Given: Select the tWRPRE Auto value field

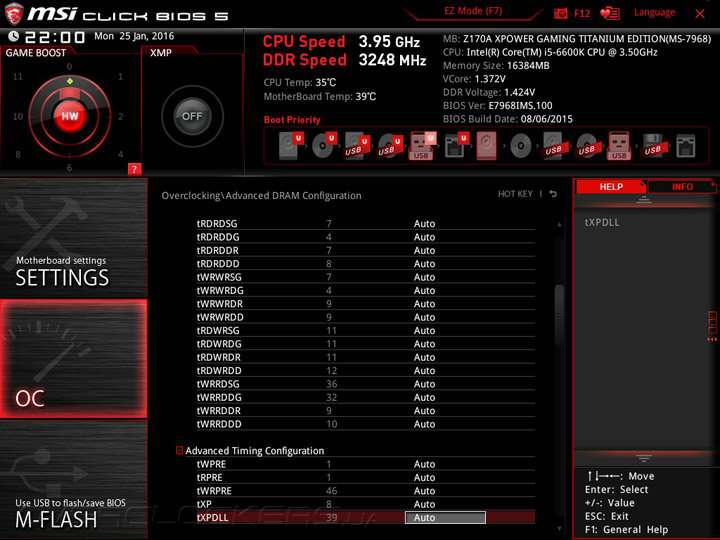Looking at the screenshot, I should (x=424, y=491).
